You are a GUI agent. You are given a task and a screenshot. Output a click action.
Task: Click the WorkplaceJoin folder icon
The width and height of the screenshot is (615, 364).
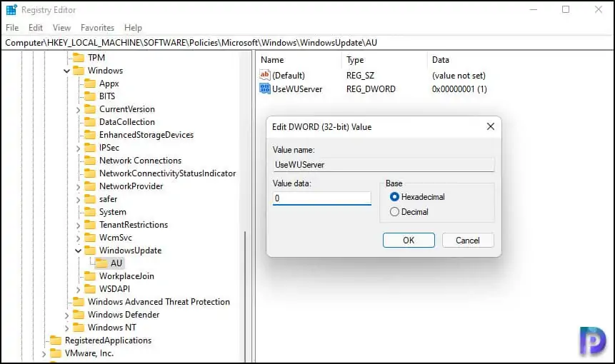point(90,276)
